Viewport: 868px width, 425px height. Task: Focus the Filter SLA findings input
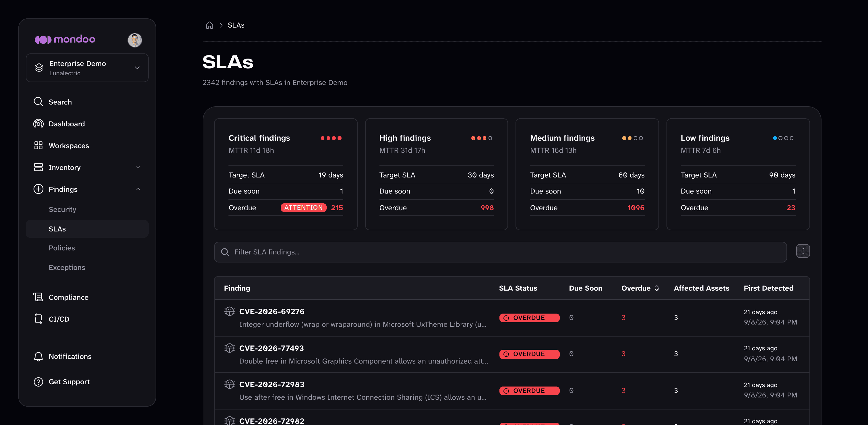tap(500, 252)
